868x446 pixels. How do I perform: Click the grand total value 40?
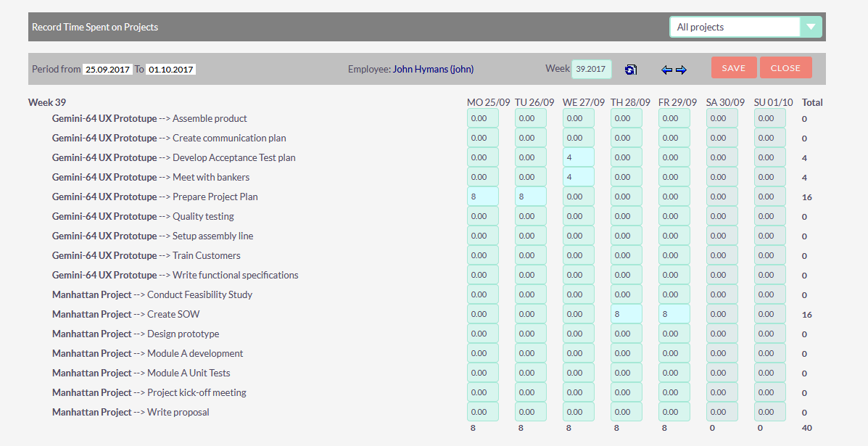click(x=807, y=428)
